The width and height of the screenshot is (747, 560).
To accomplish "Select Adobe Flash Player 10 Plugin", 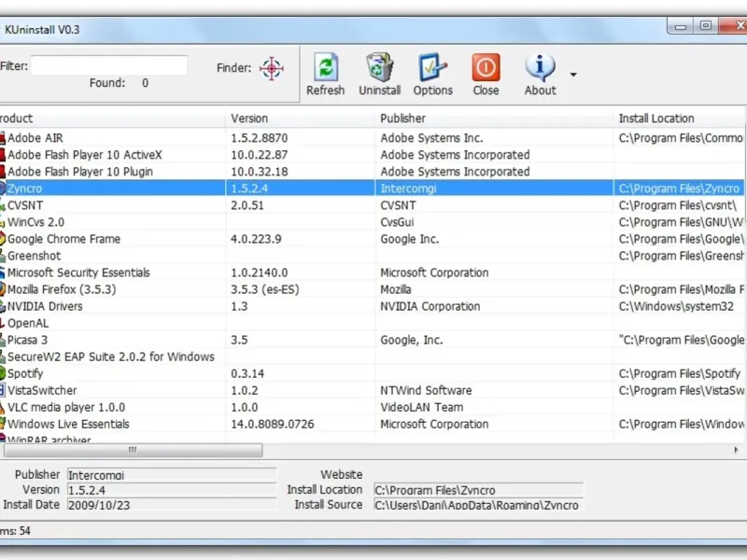I will pyautogui.click(x=372, y=172).
